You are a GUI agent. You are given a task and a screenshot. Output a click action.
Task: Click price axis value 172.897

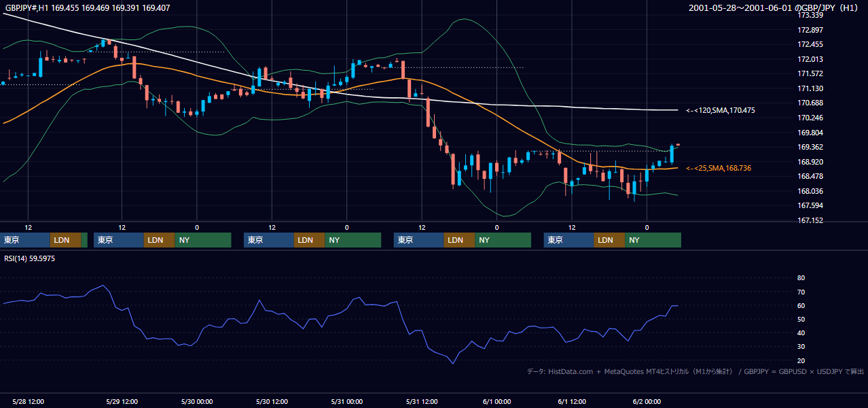click(x=810, y=30)
